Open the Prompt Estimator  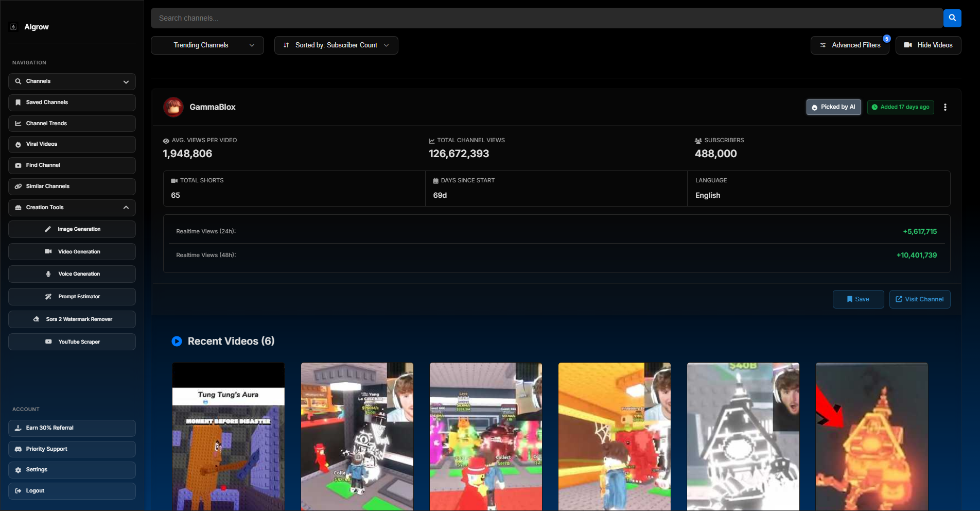[x=72, y=296]
